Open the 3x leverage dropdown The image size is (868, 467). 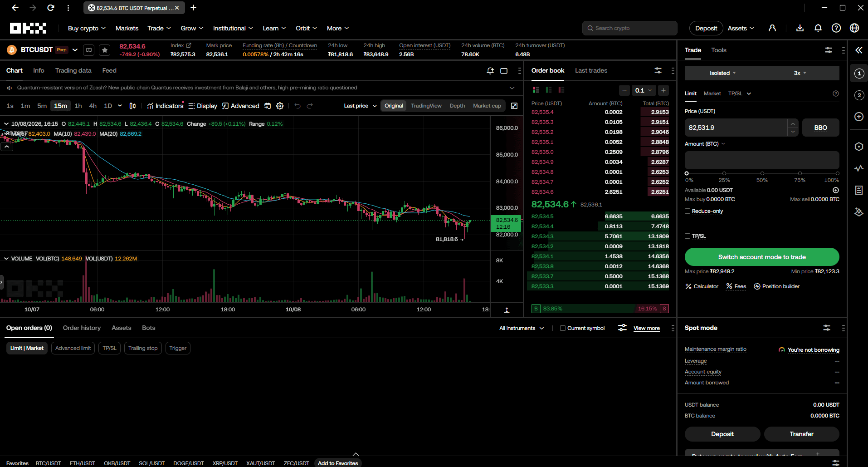800,73
